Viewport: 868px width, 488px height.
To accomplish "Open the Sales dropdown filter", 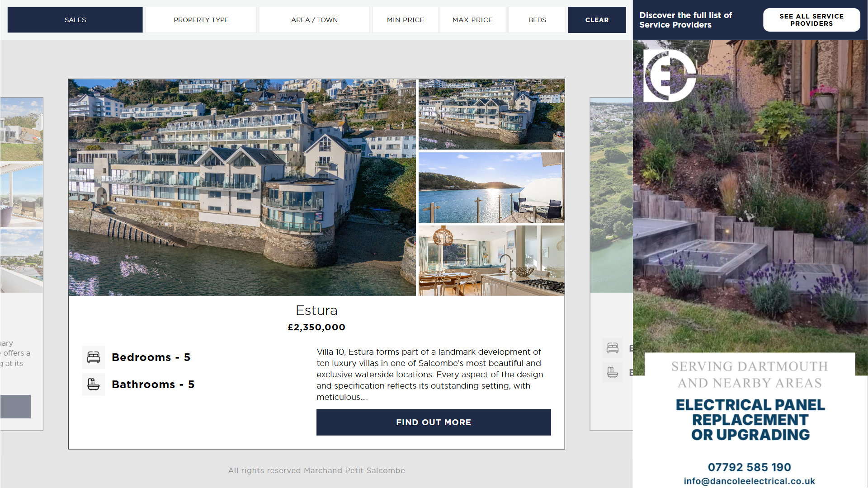I will (x=75, y=20).
